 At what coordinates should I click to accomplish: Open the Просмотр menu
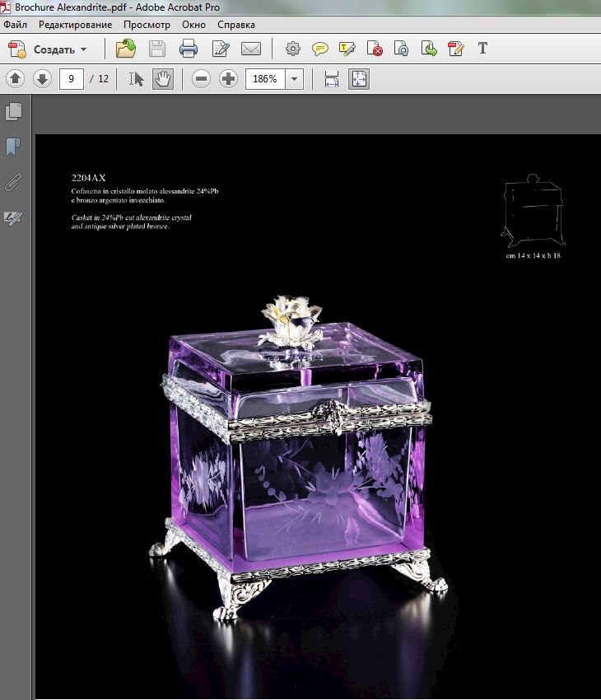(147, 25)
